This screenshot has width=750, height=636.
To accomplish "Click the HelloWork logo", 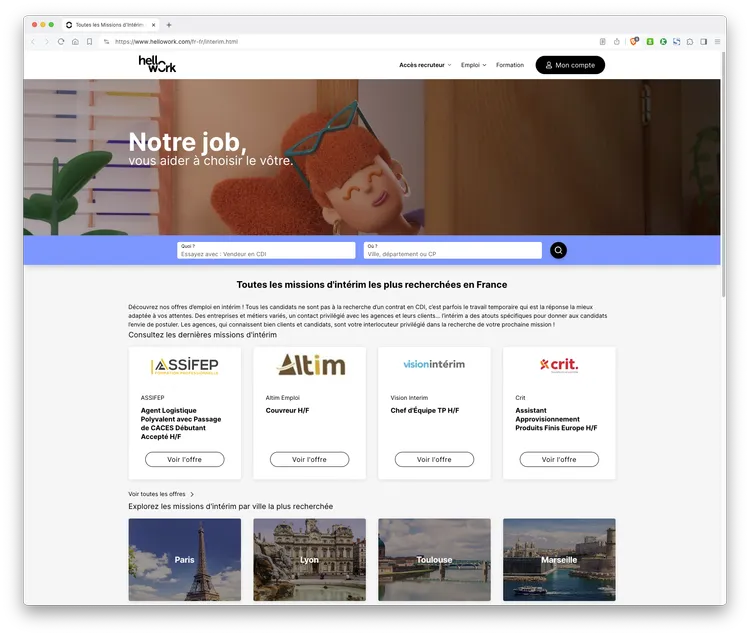I will 157,64.
